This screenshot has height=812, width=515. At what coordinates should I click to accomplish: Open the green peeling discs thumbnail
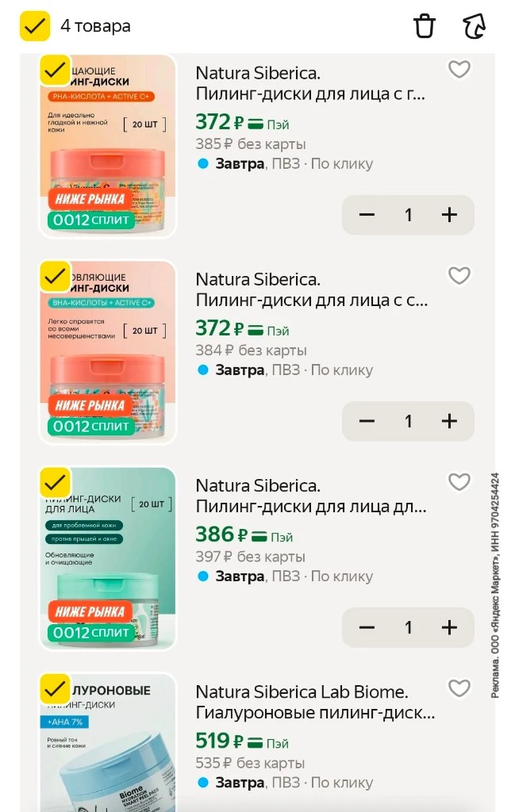(108, 558)
